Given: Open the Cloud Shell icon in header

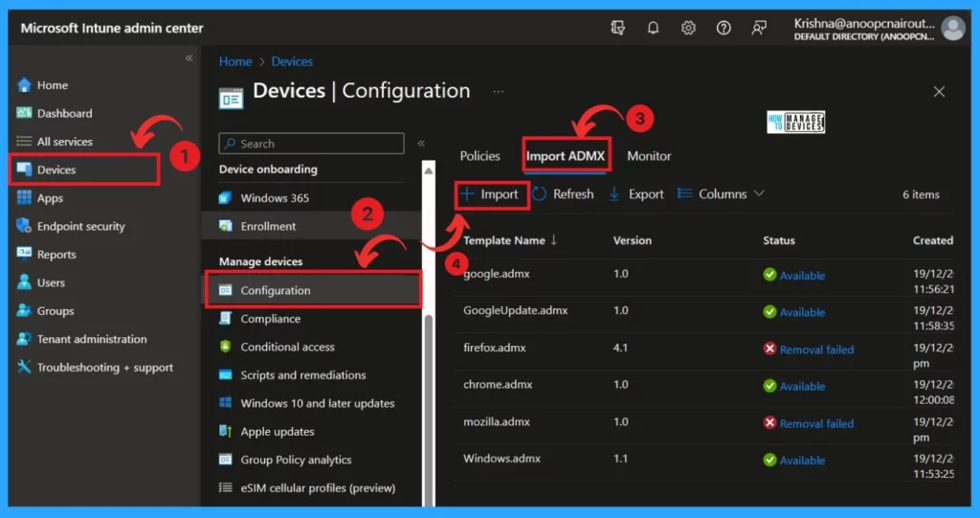Looking at the screenshot, I should click(617, 28).
